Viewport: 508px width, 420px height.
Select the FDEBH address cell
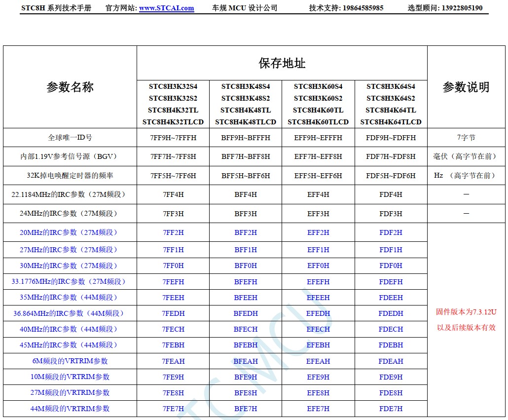coord(391,345)
